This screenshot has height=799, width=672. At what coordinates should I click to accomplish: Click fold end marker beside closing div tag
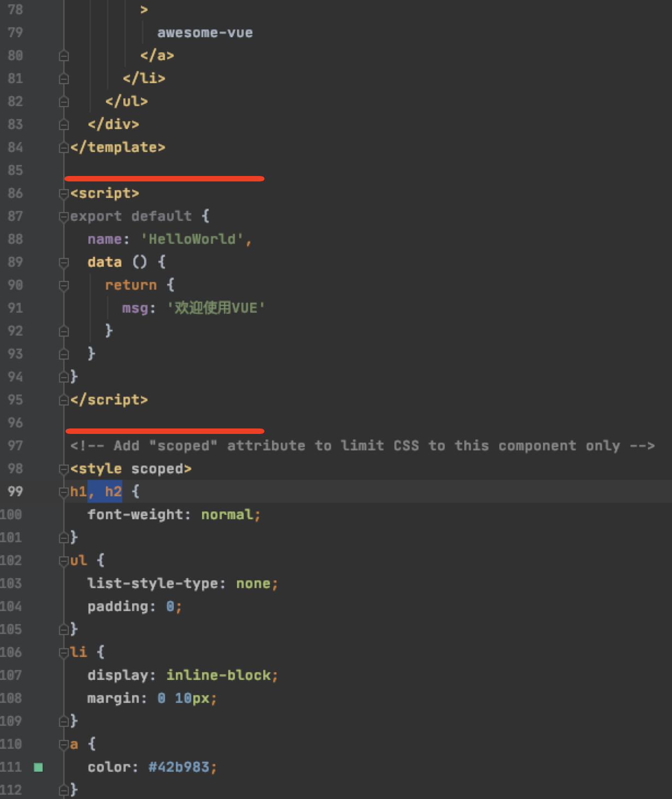click(64, 125)
